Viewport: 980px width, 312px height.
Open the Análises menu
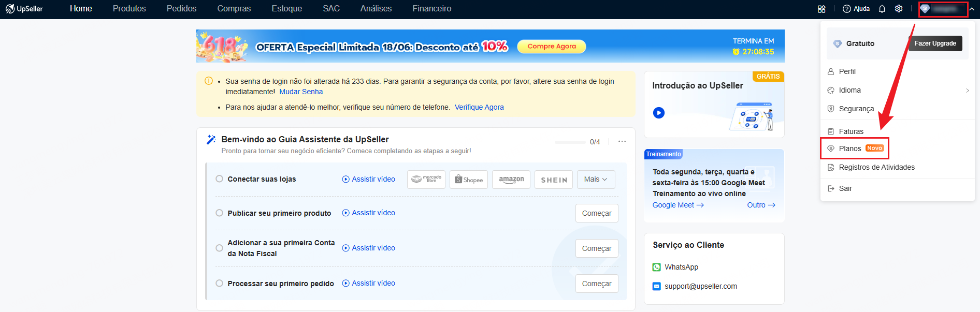[376, 9]
